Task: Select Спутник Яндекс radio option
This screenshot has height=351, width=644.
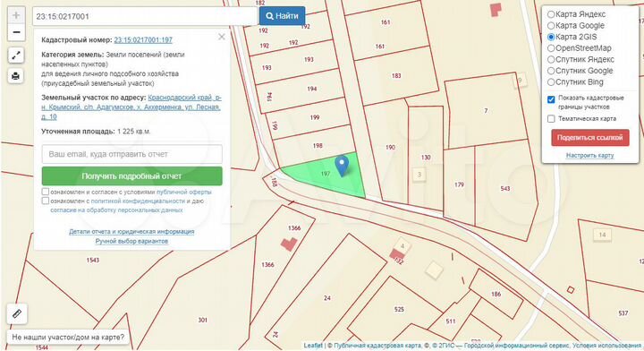Action: tap(551, 60)
